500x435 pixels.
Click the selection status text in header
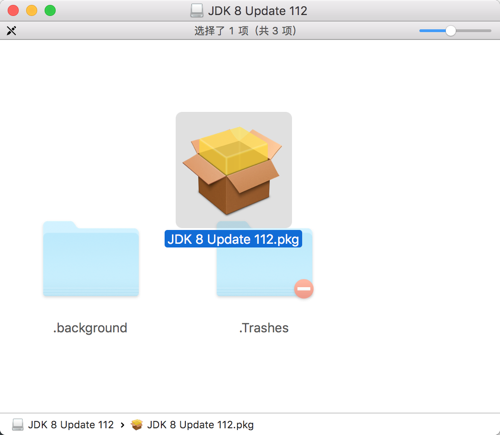[x=245, y=31]
